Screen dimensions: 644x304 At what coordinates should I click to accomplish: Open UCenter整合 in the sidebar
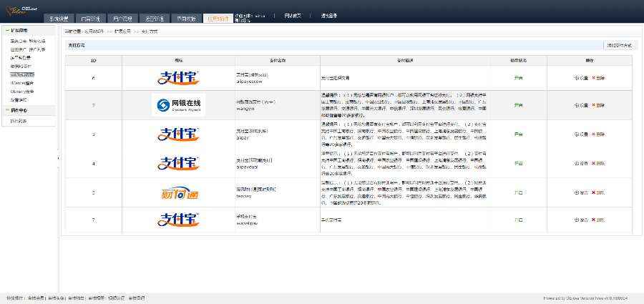click(22, 83)
